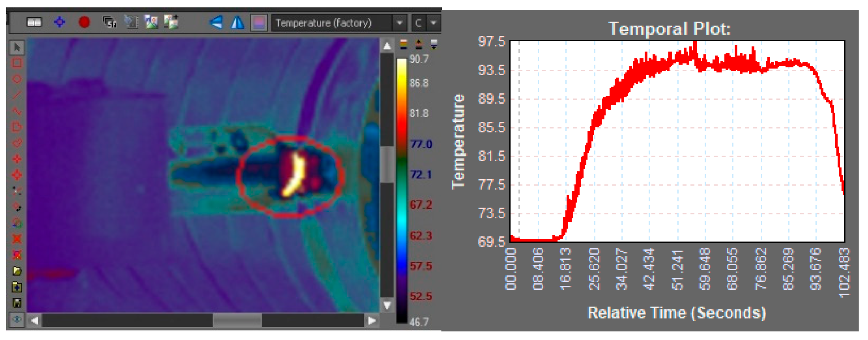Click the vertical scrollbar up arrow
The height and width of the screenshot is (340, 868).
click(387, 46)
